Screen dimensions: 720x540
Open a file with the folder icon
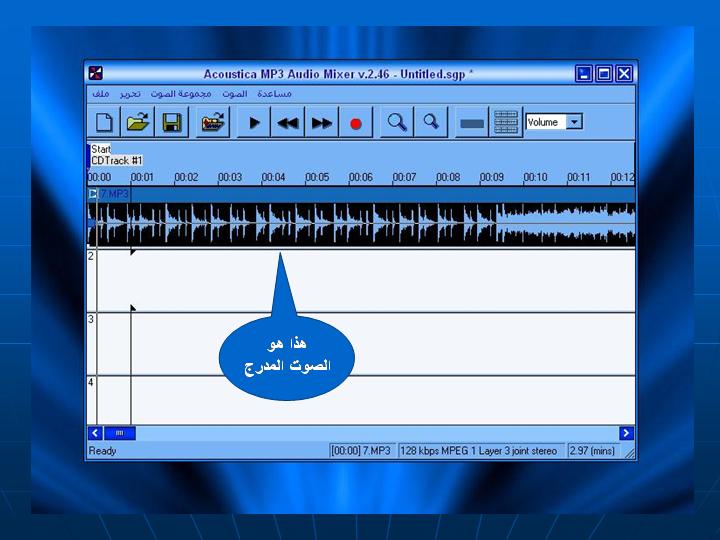point(138,123)
